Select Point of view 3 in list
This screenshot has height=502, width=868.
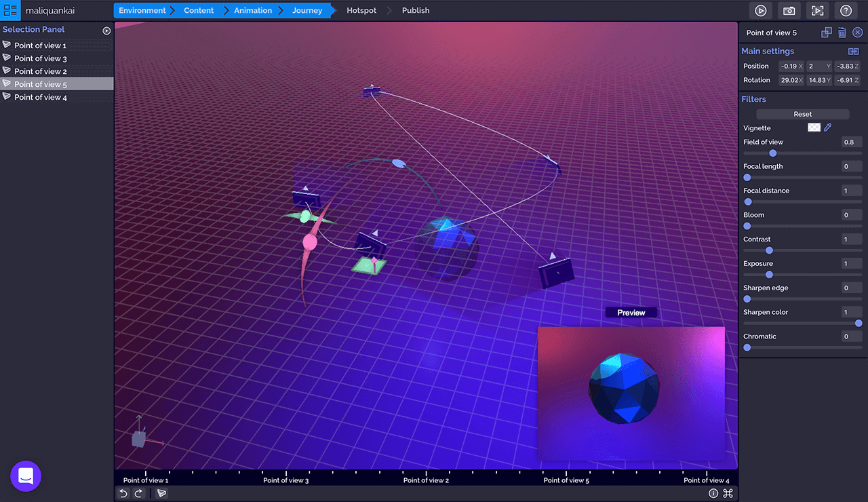(x=41, y=58)
